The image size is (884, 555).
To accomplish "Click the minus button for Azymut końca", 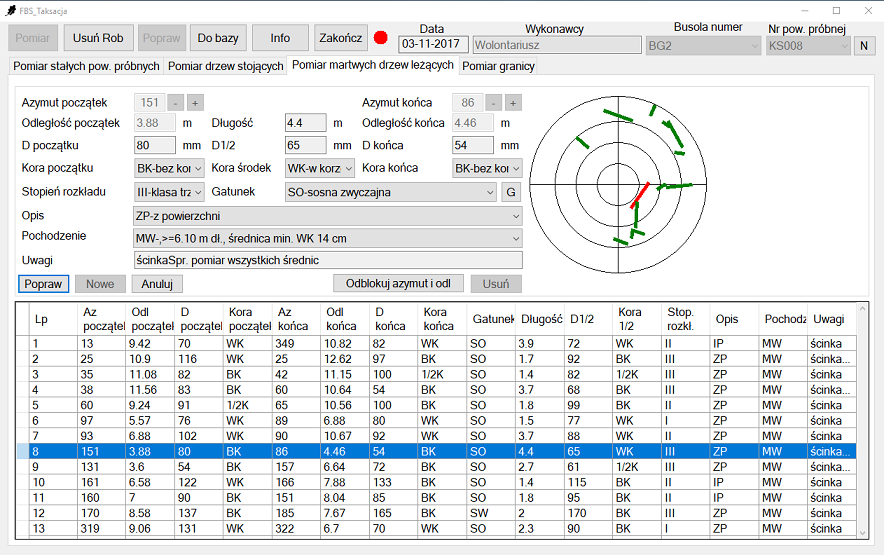I will click(x=494, y=102).
